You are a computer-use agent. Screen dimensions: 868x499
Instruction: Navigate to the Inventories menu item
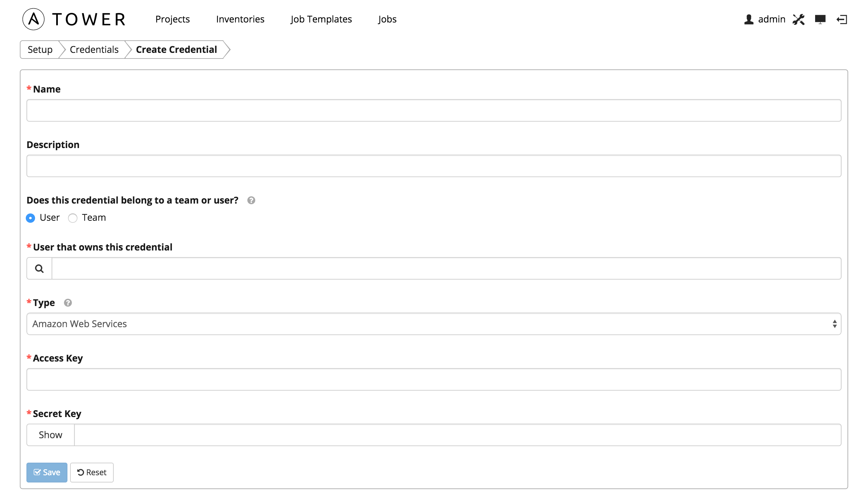pyautogui.click(x=241, y=19)
